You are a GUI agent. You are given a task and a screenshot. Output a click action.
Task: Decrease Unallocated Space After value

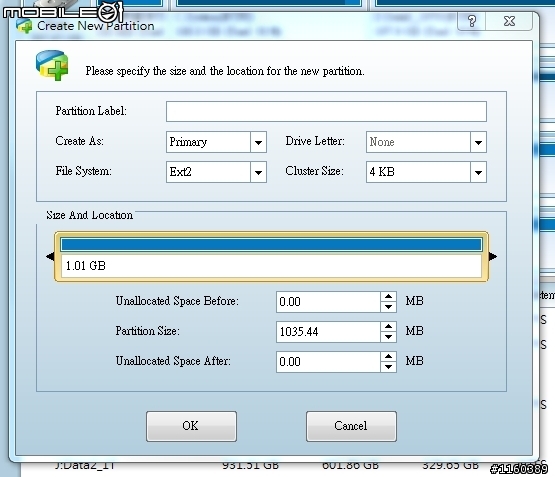click(388, 367)
